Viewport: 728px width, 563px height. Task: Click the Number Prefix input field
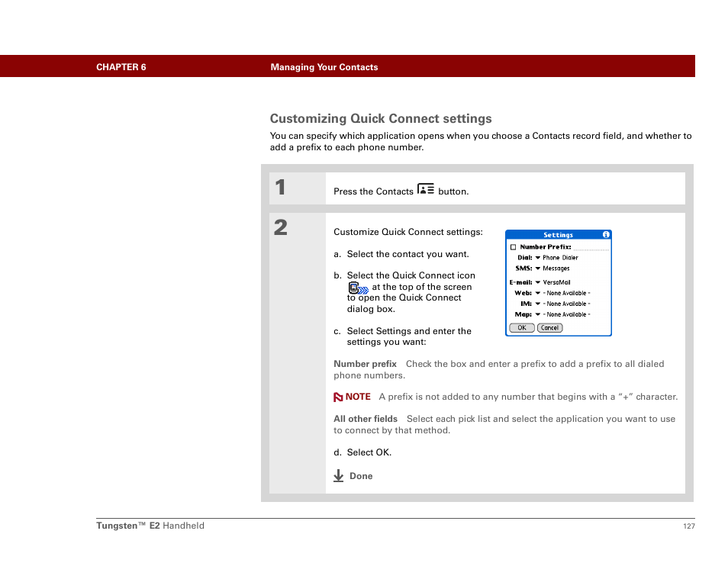click(591, 247)
